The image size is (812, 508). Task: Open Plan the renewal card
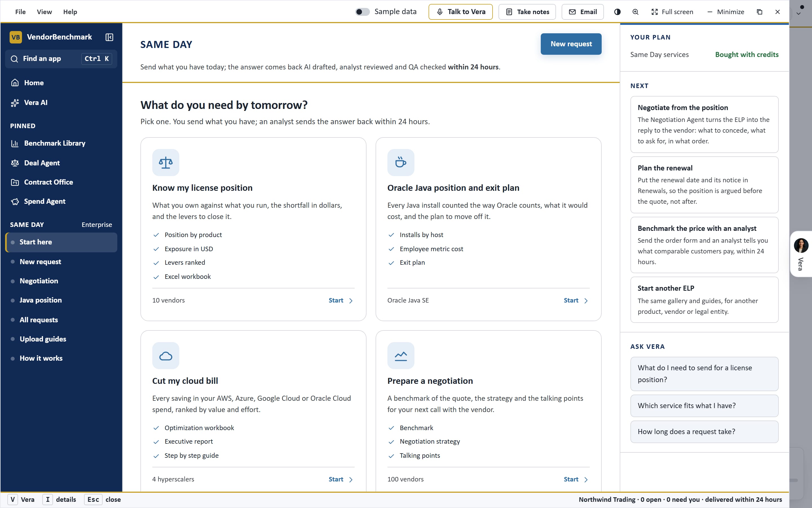coord(704,185)
